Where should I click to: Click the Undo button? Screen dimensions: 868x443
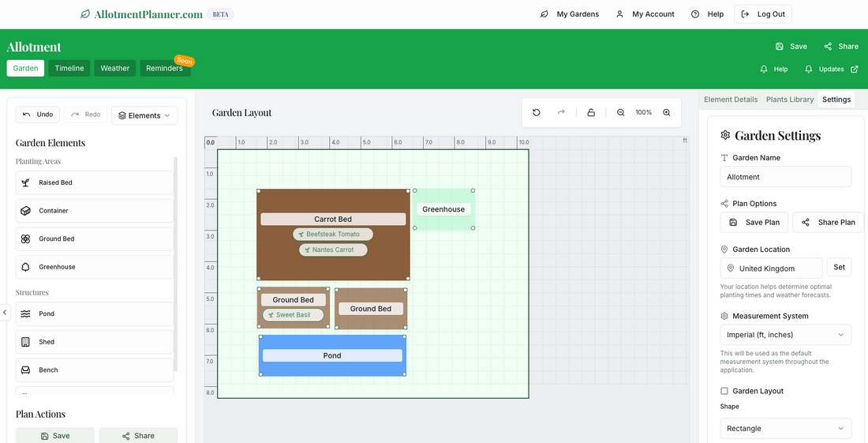point(38,115)
